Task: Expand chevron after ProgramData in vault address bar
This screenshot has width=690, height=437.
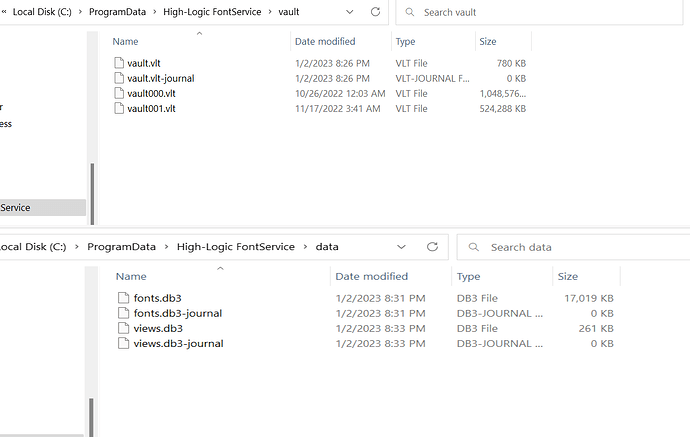Action: [x=154, y=12]
